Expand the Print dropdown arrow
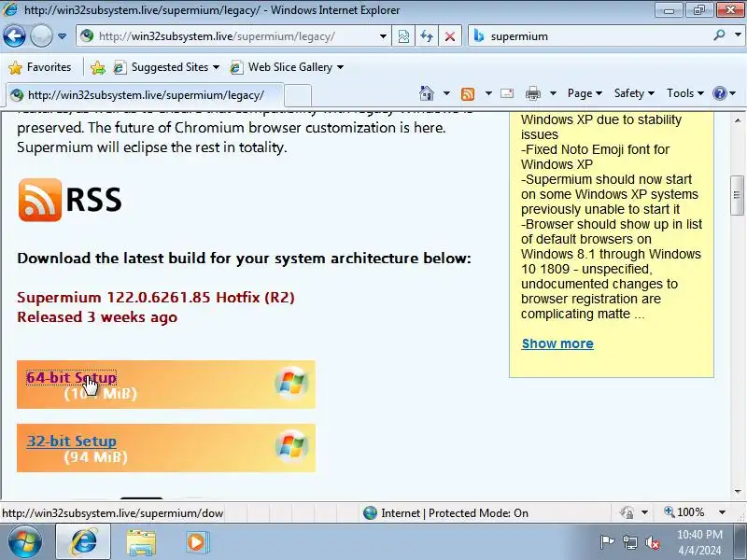The width and height of the screenshot is (747, 560). click(x=553, y=93)
